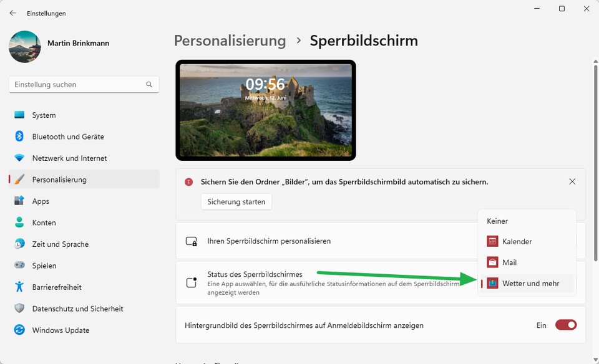
Task: Click the Sicherung starten button
Action: pos(236,201)
